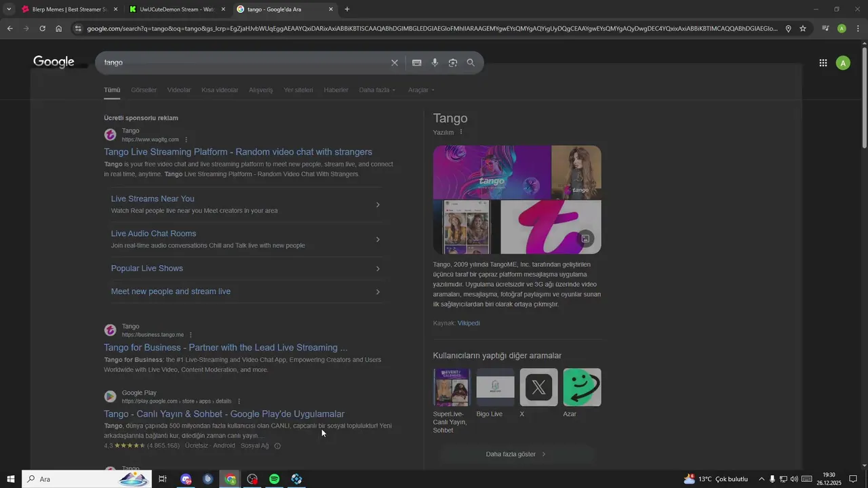Screen dimensions: 868x488
Task: Open Live Audio Chat Rooms sitelink chevron
Action: coord(378,239)
